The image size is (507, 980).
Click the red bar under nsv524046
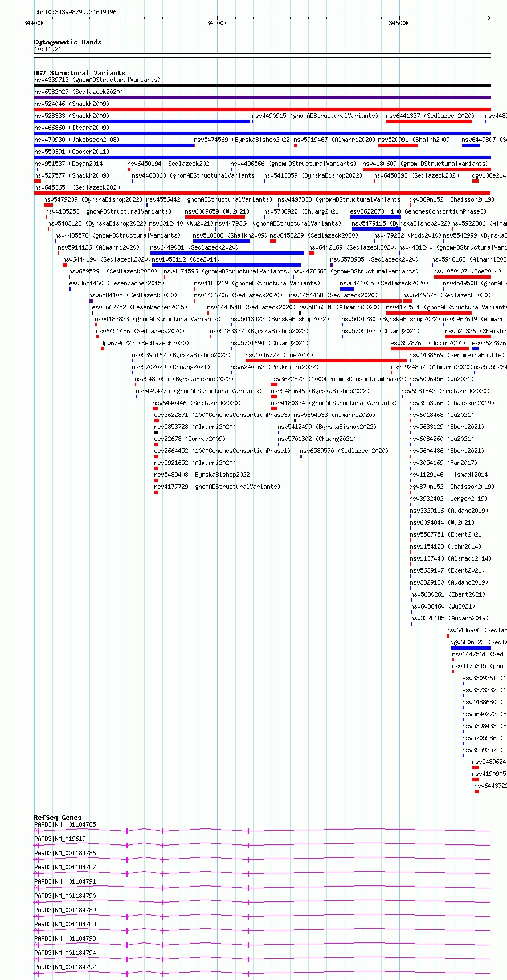tap(262, 109)
